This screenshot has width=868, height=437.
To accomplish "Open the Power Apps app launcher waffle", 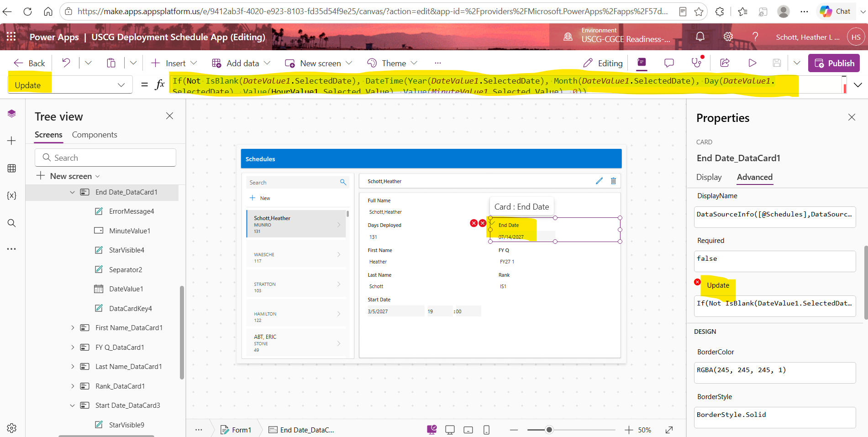I will tap(11, 37).
